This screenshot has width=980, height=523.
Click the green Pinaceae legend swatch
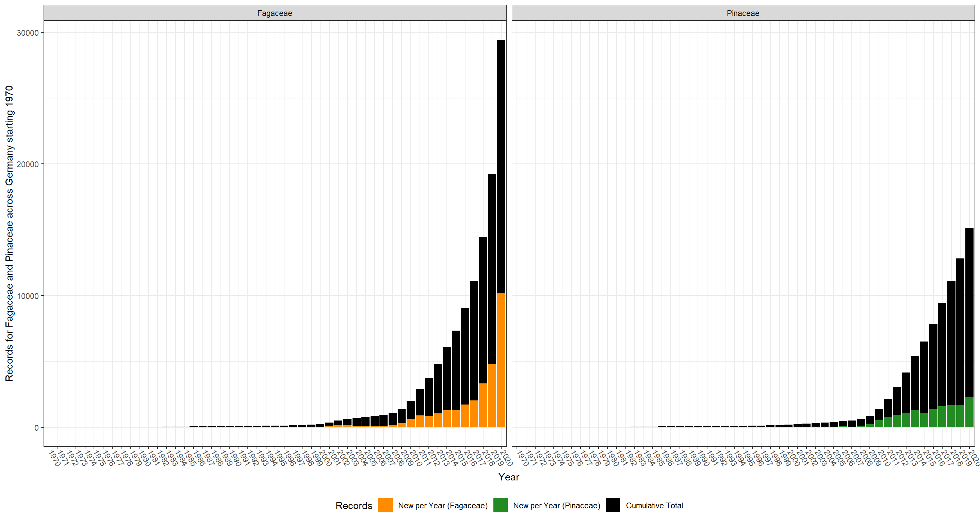tap(500, 505)
